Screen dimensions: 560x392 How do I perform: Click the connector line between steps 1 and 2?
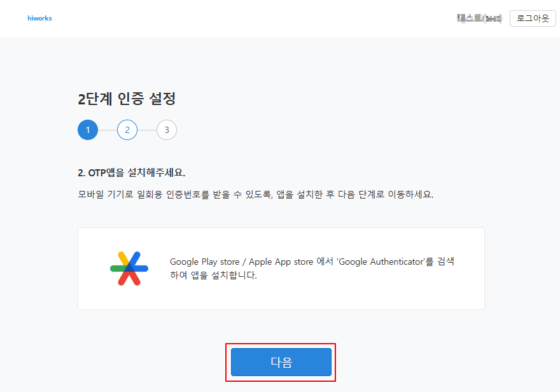coord(108,130)
